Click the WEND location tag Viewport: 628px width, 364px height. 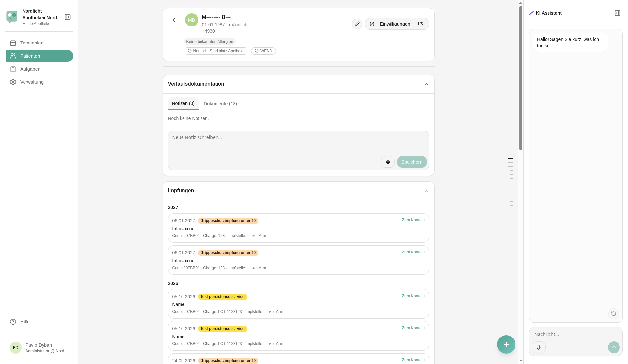[x=263, y=51]
